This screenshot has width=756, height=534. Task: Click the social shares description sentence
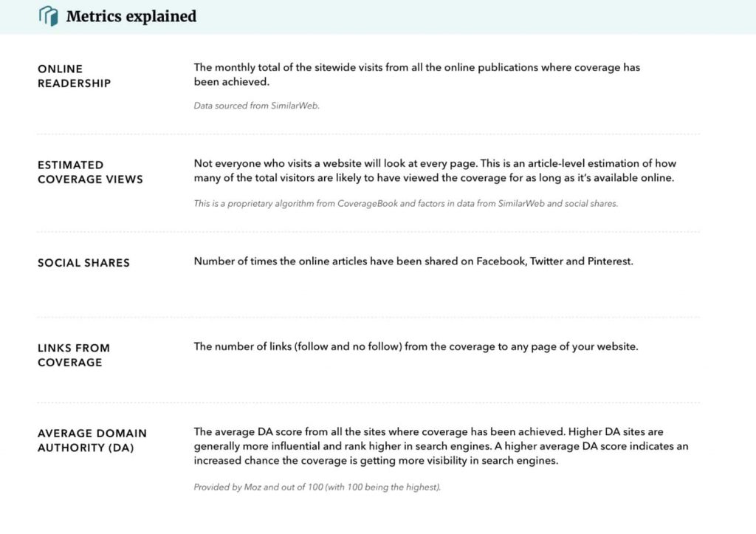tap(413, 261)
